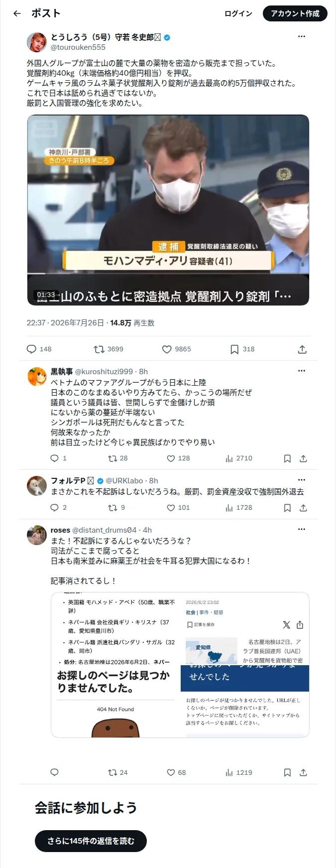336x868 pixels.
Task: Click the reply icon showing 148 comments
Action: click(31, 349)
